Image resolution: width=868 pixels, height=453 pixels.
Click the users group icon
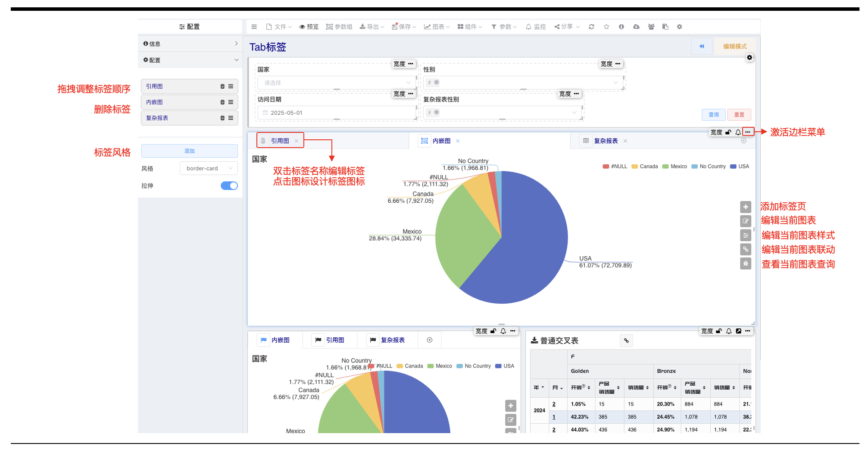pos(651,27)
